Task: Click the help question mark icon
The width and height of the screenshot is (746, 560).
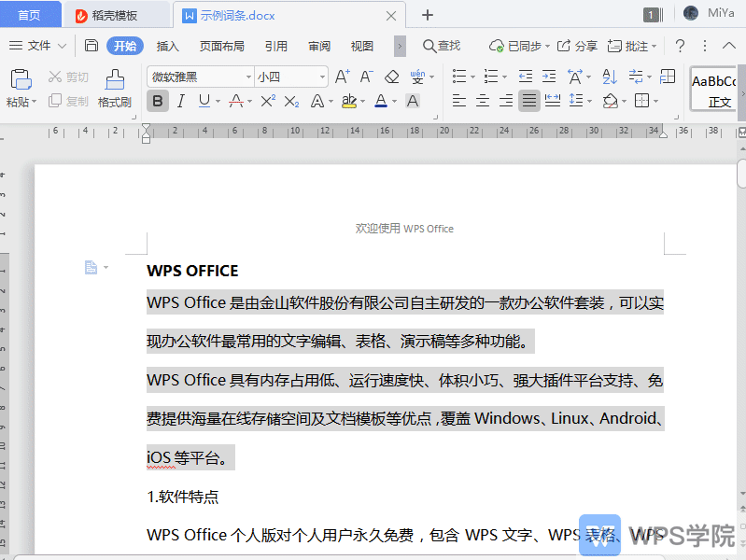Action: [681, 46]
